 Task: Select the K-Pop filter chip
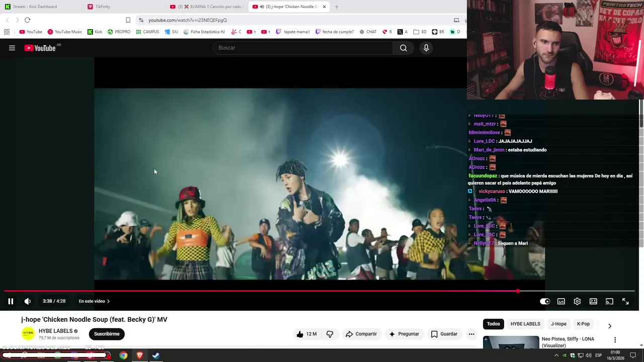pyautogui.click(x=583, y=324)
